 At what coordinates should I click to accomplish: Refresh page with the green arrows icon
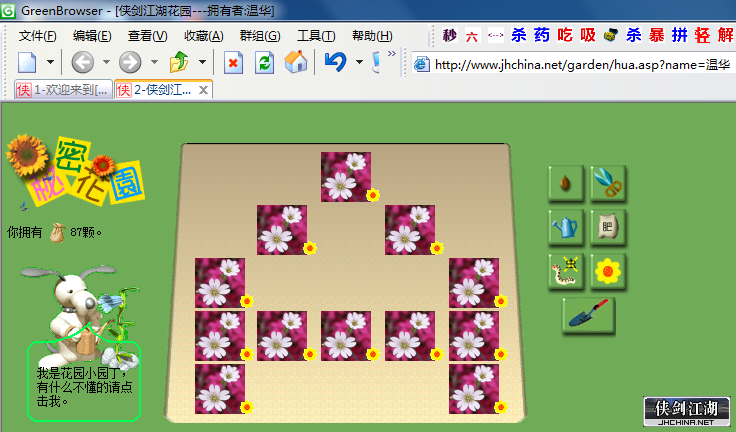point(264,62)
